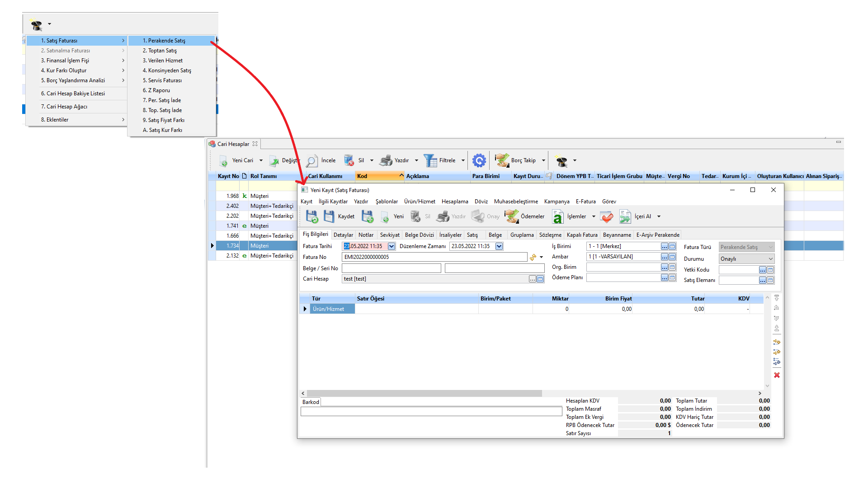This screenshot has width=868, height=488.
Task: Open the Fatura Tarihi date dropdown
Action: (392, 246)
